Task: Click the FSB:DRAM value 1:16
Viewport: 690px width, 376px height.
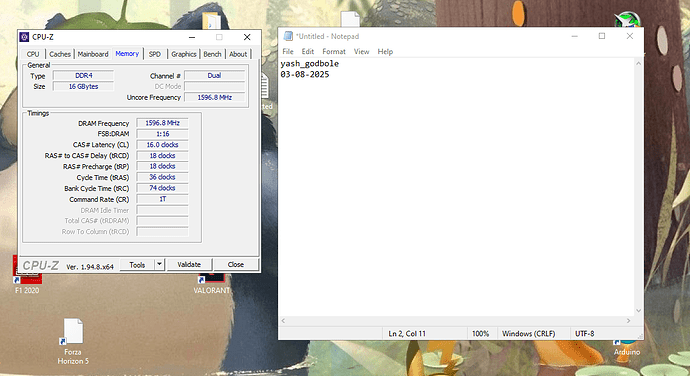Action: (162, 134)
